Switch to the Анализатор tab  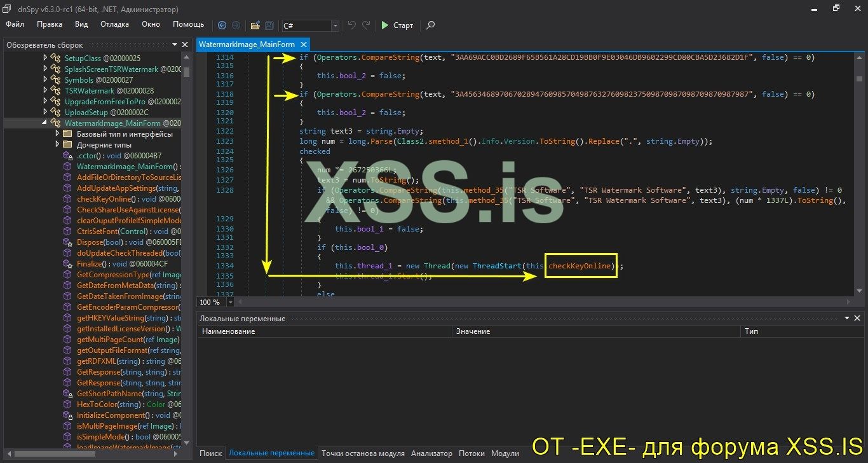click(431, 453)
